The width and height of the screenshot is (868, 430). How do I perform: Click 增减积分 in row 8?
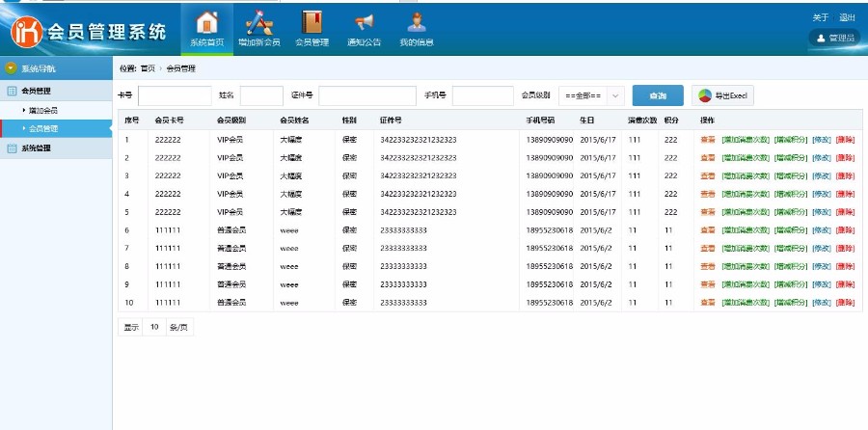791,266
